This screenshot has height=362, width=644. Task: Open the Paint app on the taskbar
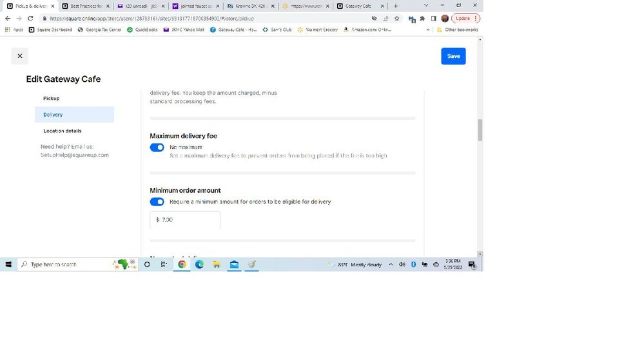coord(252,265)
